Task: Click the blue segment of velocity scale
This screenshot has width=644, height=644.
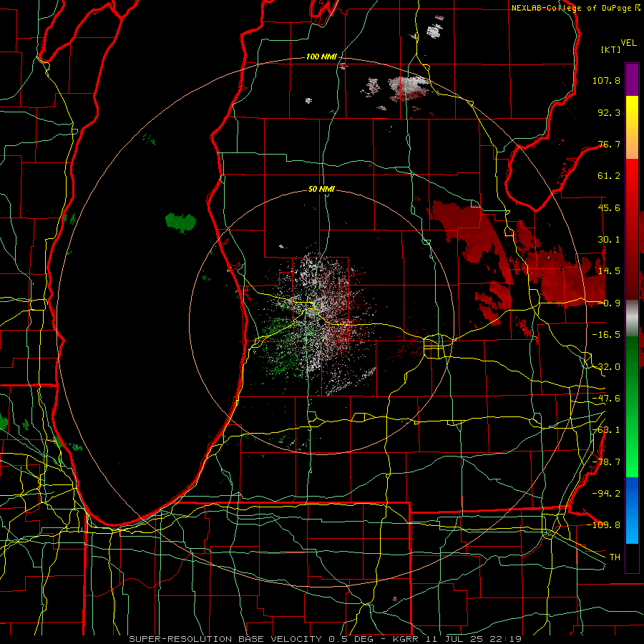Action: tap(632, 510)
